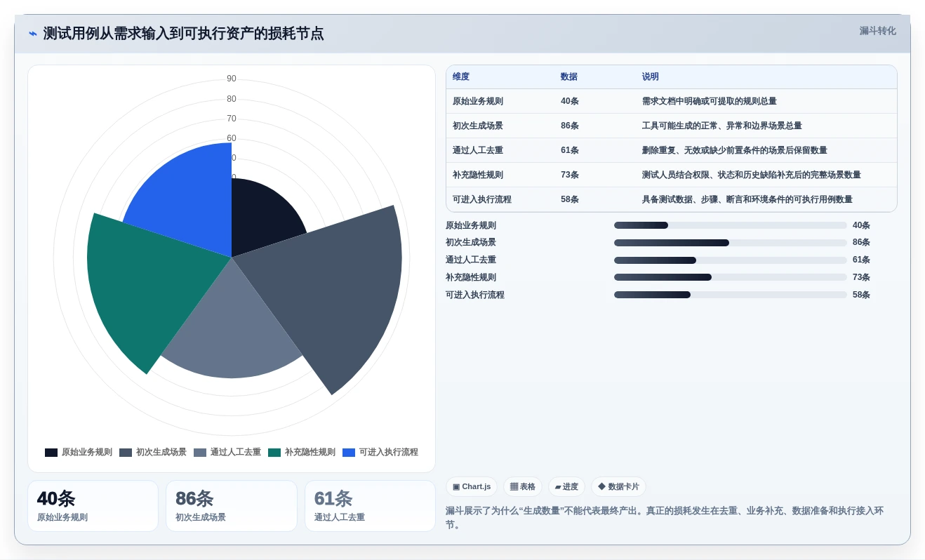Click the chart axis label 90
The width and height of the screenshot is (925, 560).
tap(232, 79)
